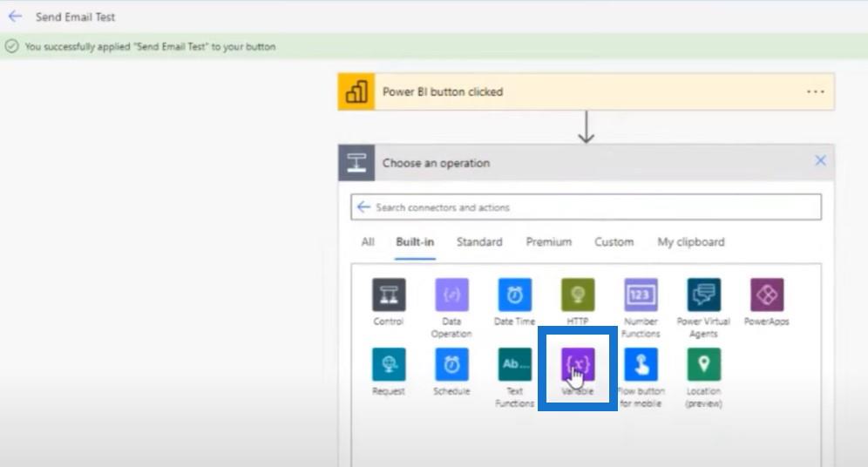
Task: Click the Send Email Test flow title
Action: (75, 17)
